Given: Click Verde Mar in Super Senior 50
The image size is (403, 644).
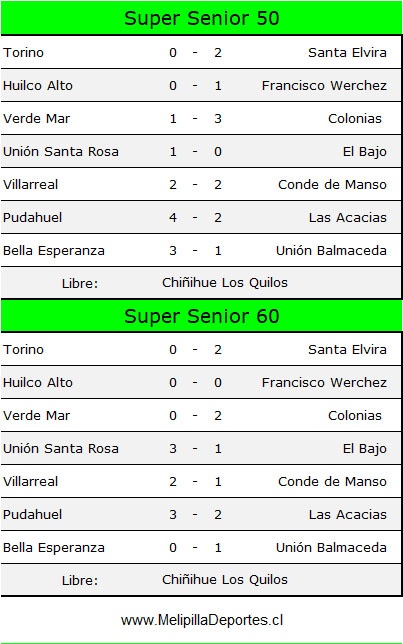Looking at the screenshot, I should click(37, 118).
